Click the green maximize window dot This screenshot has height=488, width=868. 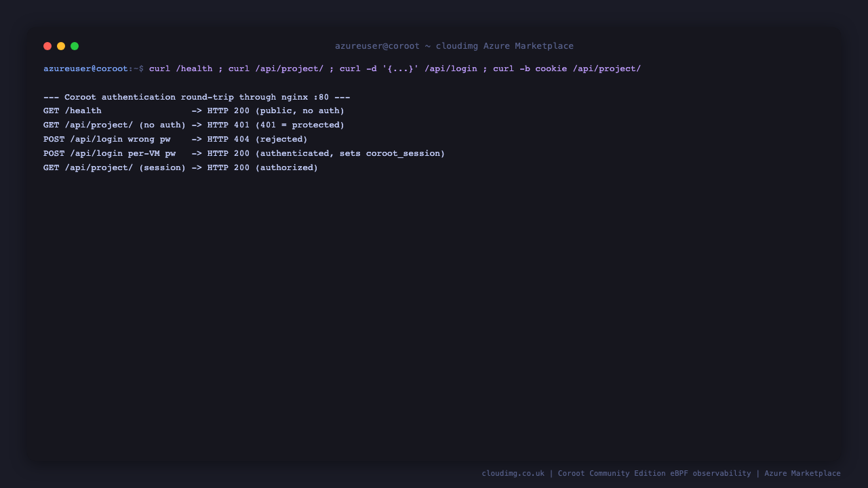click(75, 46)
